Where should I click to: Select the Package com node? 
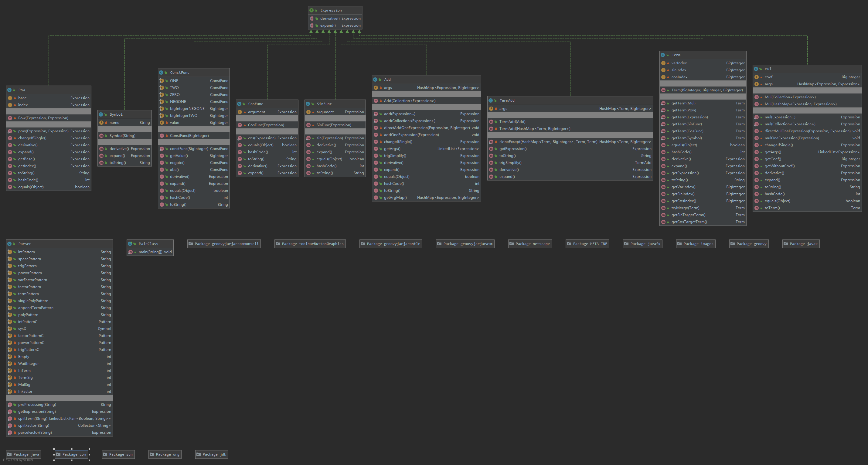tap(71, 454)
